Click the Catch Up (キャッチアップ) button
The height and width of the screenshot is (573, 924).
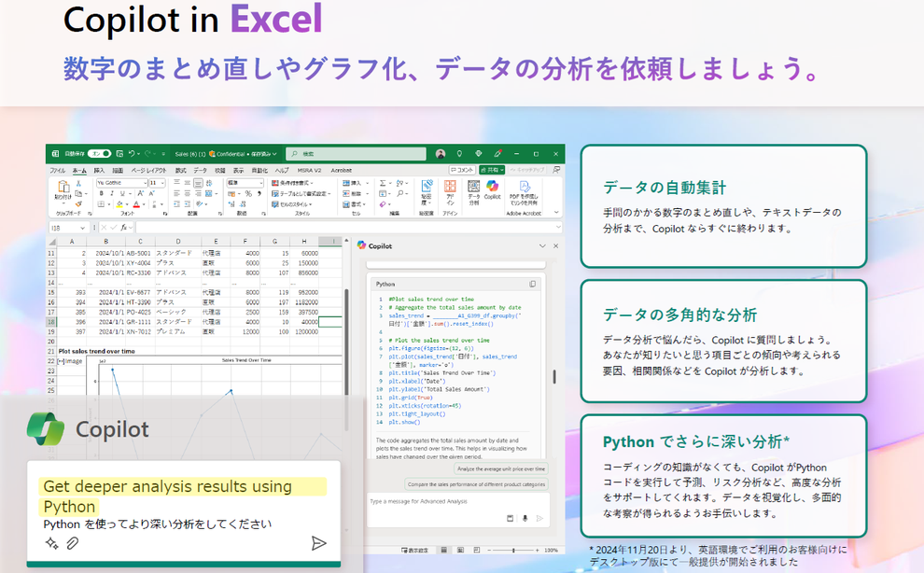point(526,170)
